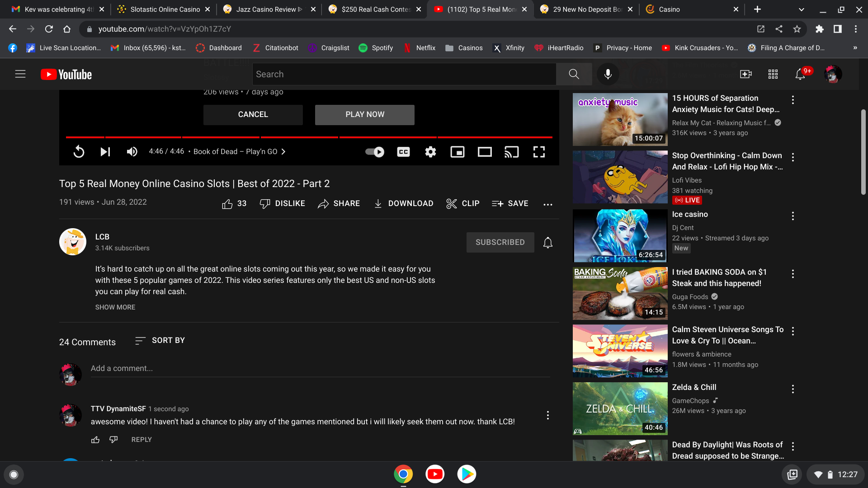Open YouTube notifications bell
The height and width of the screenshot is (488, 868).
800,74
